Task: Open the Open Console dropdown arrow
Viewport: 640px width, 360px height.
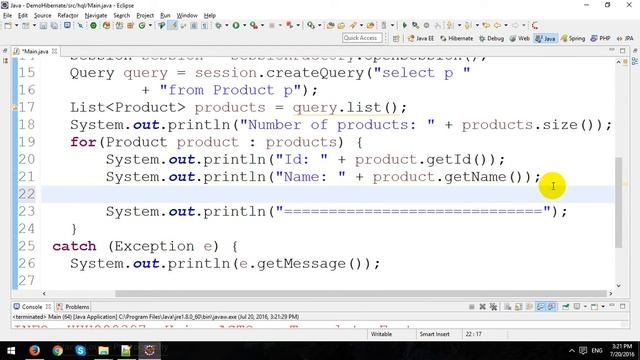Action: [x=603, y=307]
